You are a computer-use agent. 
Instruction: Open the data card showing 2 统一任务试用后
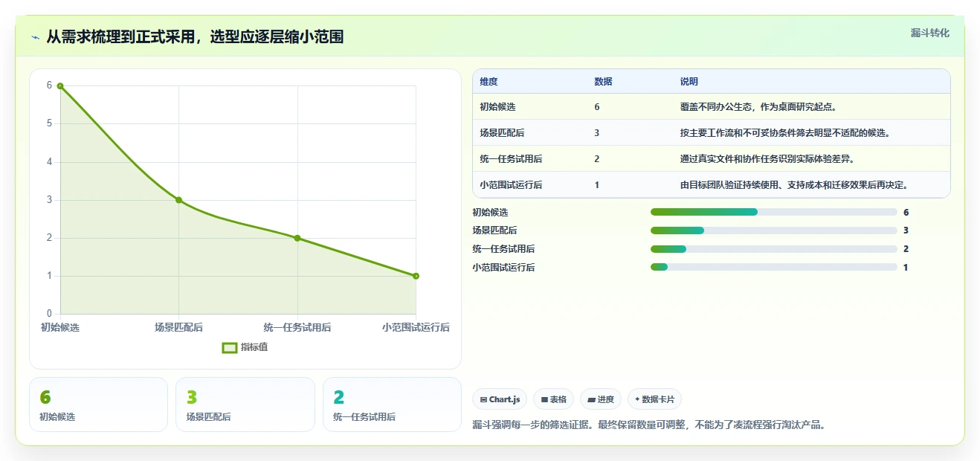(392, 404)
